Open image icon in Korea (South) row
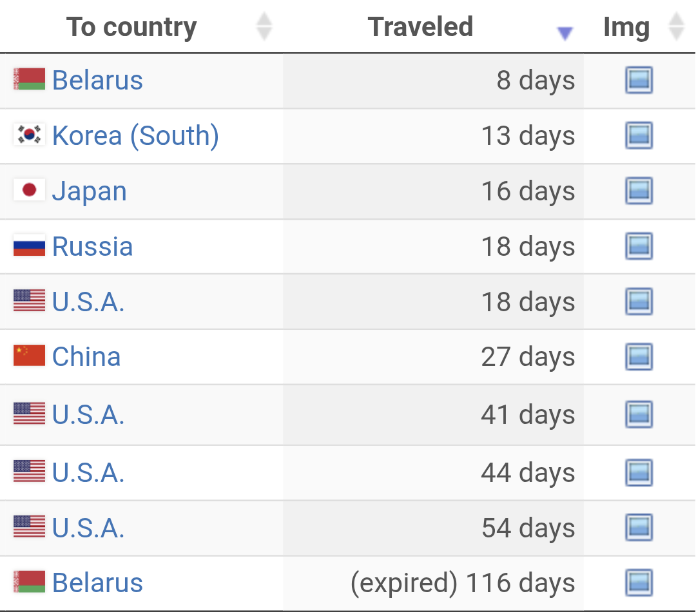The height and width of the screenshot is (616, 696). coord(639,136)
